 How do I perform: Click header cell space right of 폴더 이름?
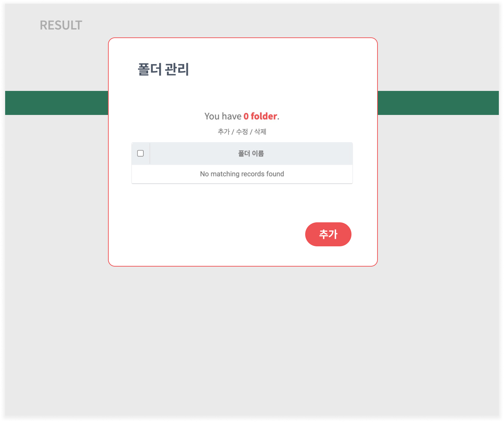click(x=309, y=154)
